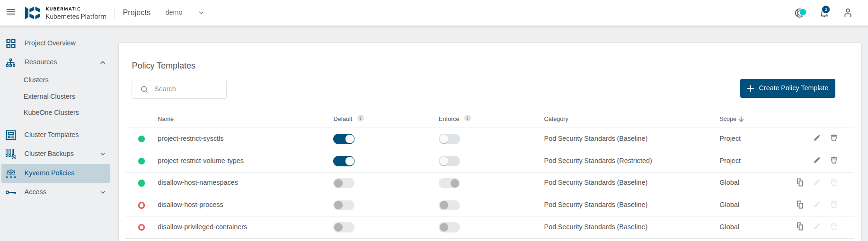Open Project Overview in sidebar
Image resolution: width=868 pixels, height=241 pixels.
coord(50,43)
